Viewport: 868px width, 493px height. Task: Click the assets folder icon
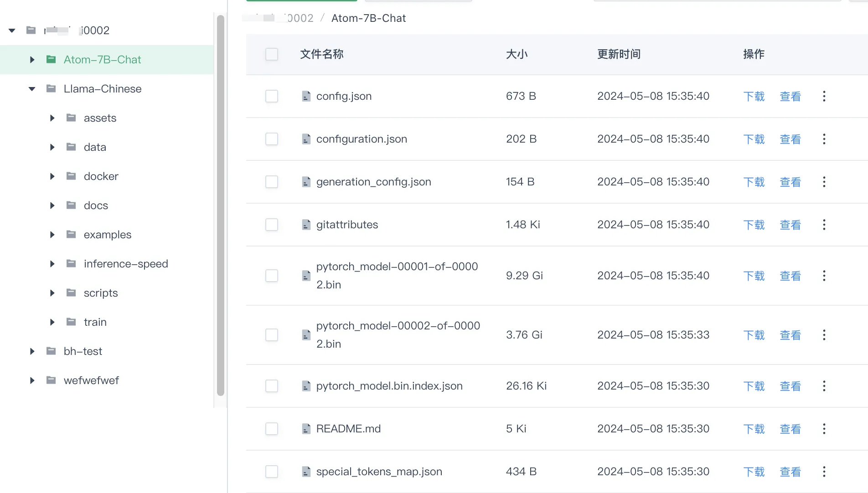pyautogui.click(x=71, y=118)
